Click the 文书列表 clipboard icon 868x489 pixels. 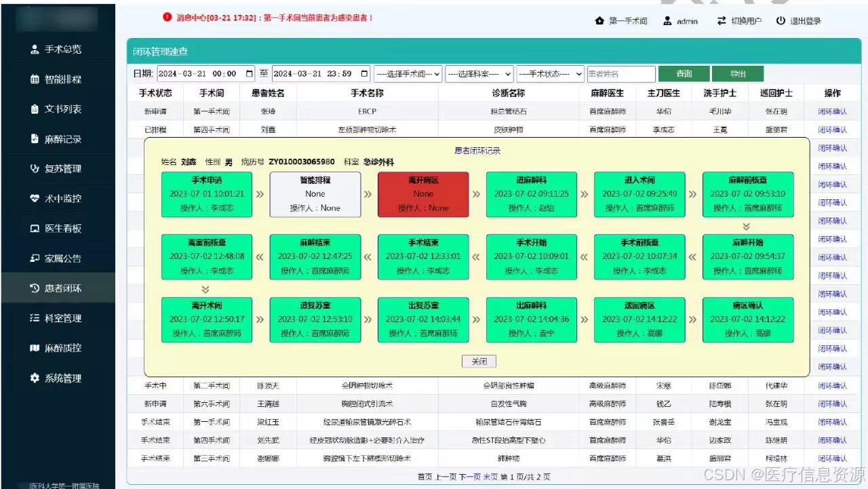pyautogui.click(x=35, y=109)
